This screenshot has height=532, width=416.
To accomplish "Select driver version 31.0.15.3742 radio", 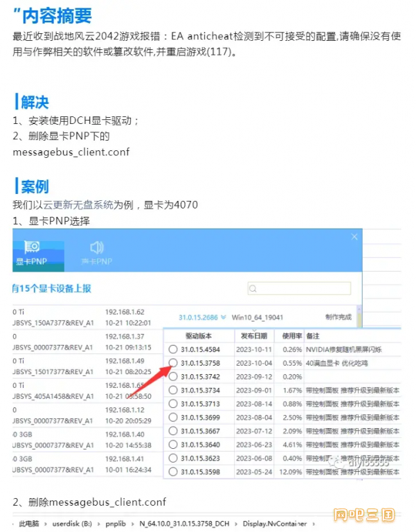I will coord(173,376).
